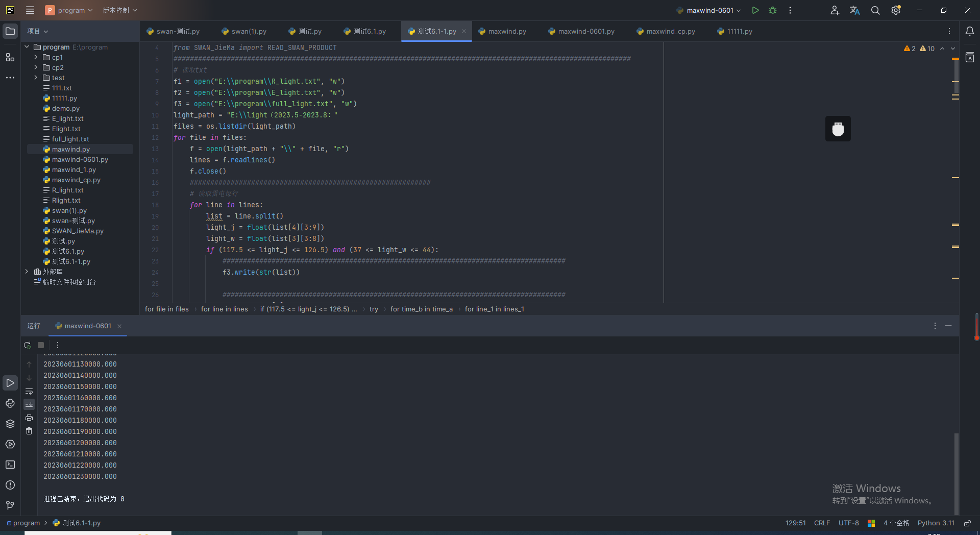
Task: Change CRLF line separator
Action: click(x=822, y=523)
